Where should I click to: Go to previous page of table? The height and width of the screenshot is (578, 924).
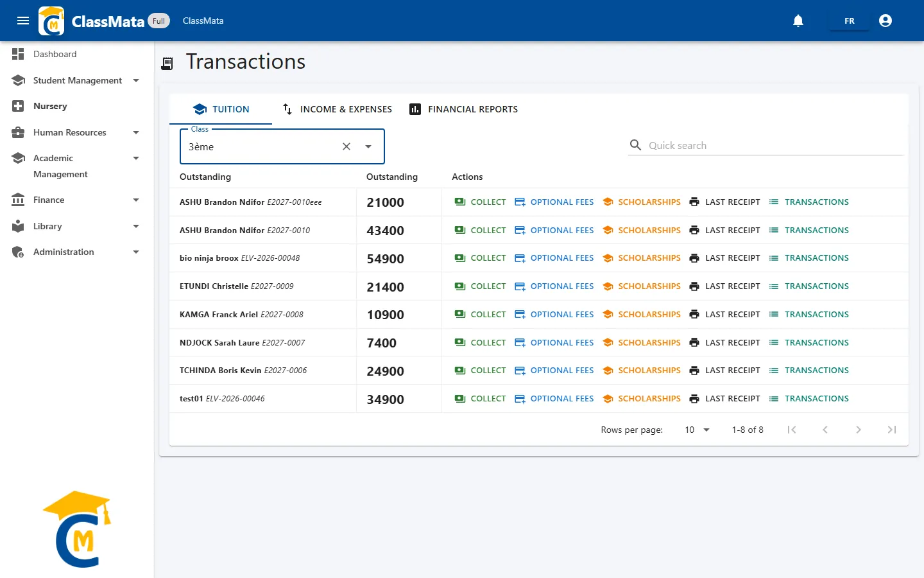(x=825, y=430)
